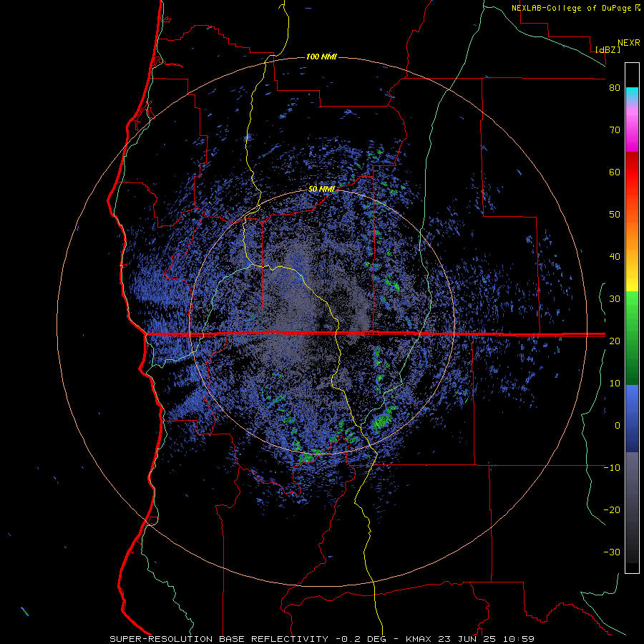Click the 50 value on dBZ scale

point(615,215)
